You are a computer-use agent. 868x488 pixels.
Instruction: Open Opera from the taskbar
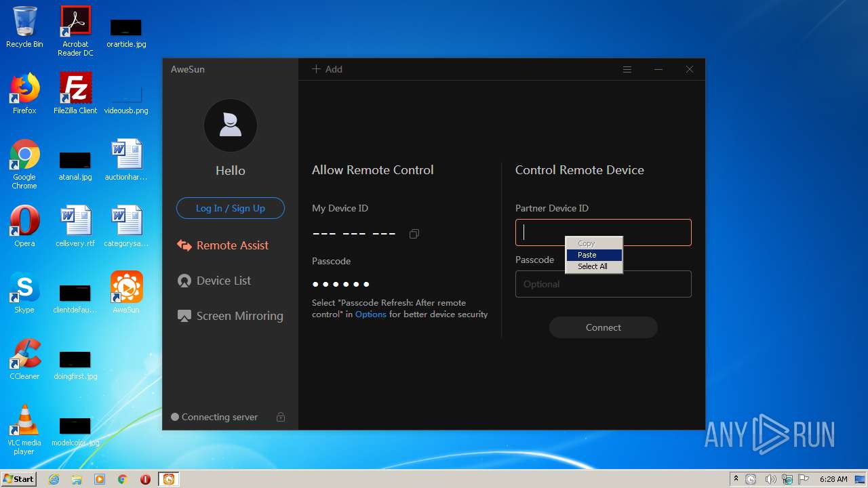tap(145, 479)
